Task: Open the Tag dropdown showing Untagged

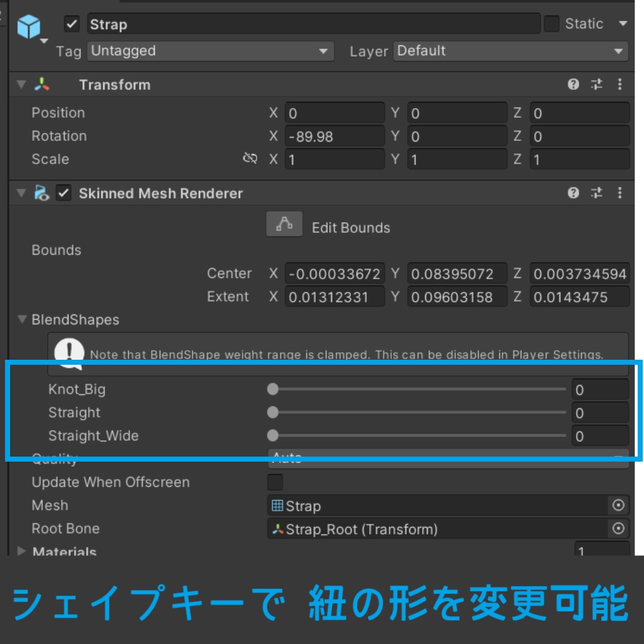Action: point(209,52)
